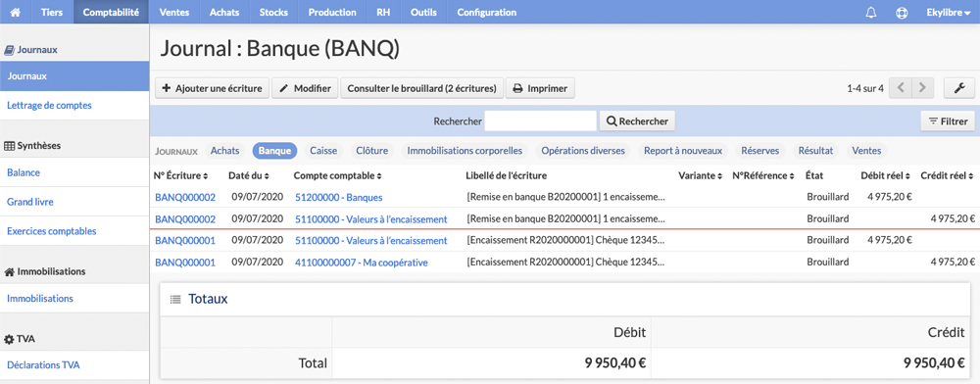Open the Stocks menu
The image size is (980, 384).
[x=273, y=12]
